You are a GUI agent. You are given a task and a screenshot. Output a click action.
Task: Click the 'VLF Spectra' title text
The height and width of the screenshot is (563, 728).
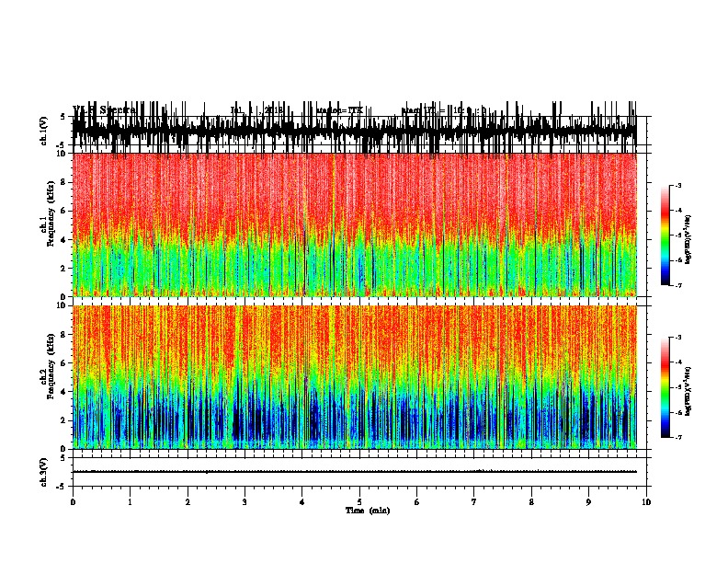(105, 109)
